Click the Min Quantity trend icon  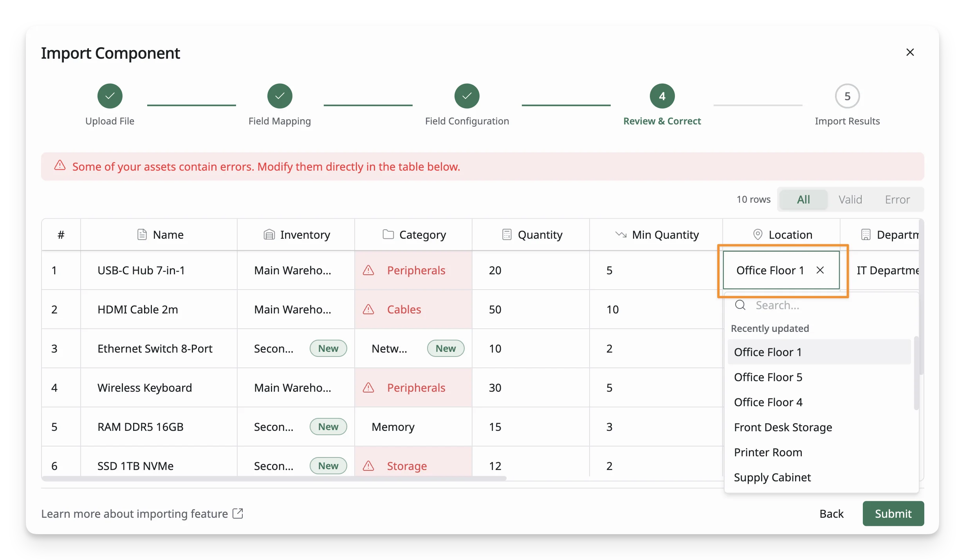(x=620, y=234)
